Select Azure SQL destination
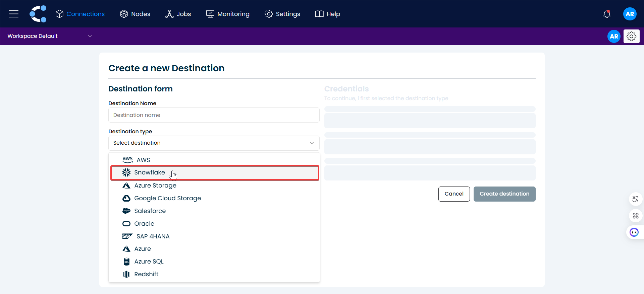 point(214,262)
